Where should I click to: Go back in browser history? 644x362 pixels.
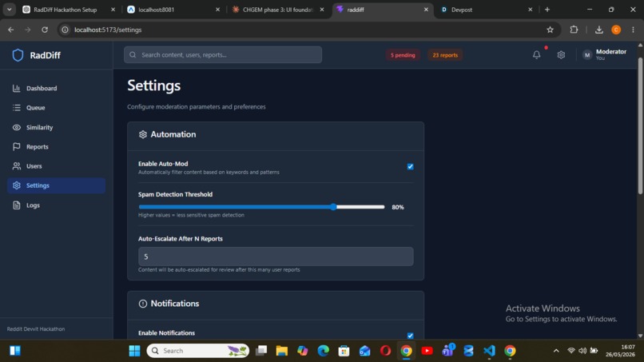click(11, 30)
